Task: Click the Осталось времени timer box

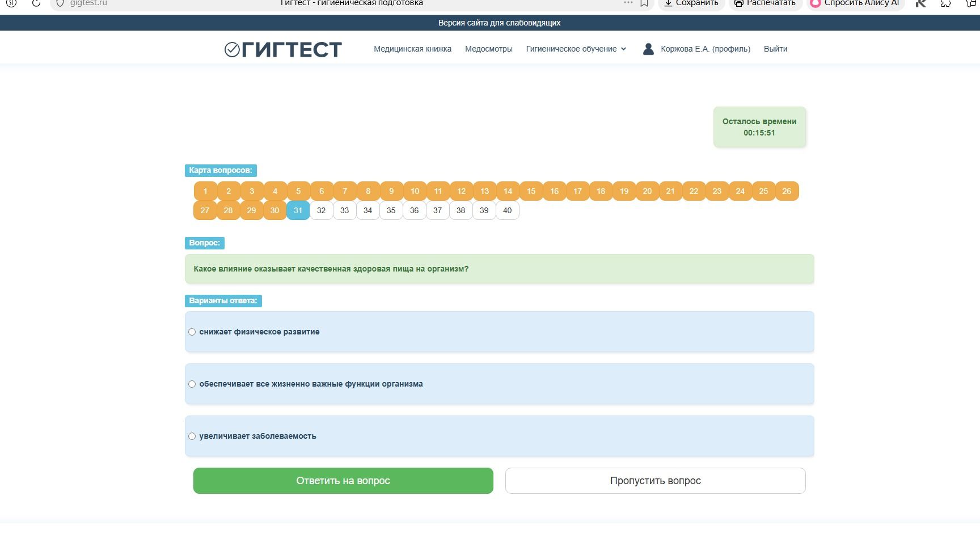Action: click(759, 127)
